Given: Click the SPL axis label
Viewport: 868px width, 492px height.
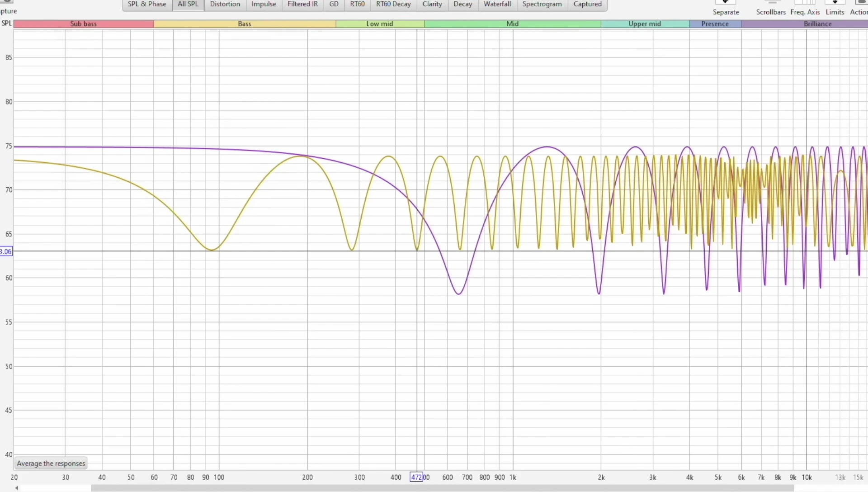Looking at the screenshot, I should (x=6, y=24).
